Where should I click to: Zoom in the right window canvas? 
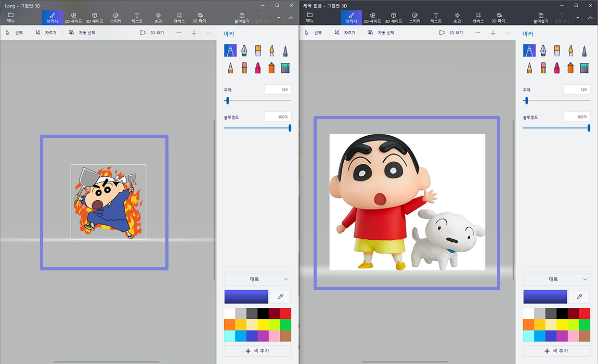point(493,33)
